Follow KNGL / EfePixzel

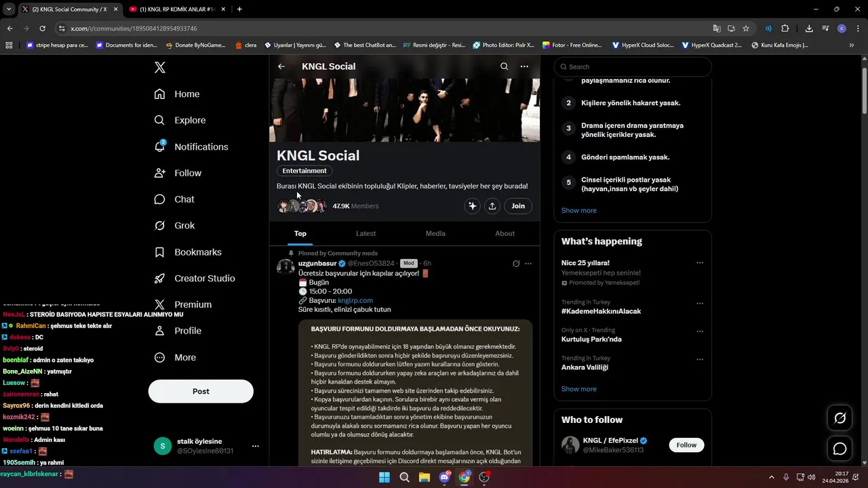click(x=686, y=445)
